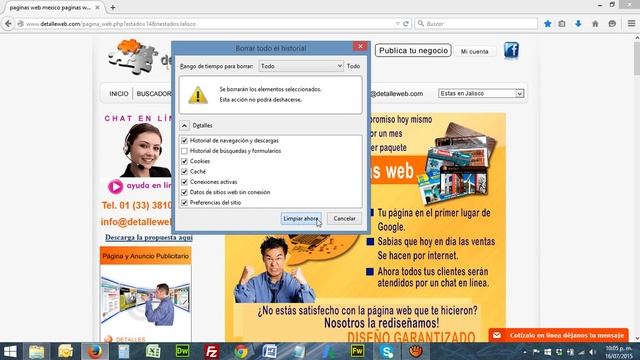Click the network signal icon in tray
This screenshot has width=640, height=360.
(x=581, y=352)
